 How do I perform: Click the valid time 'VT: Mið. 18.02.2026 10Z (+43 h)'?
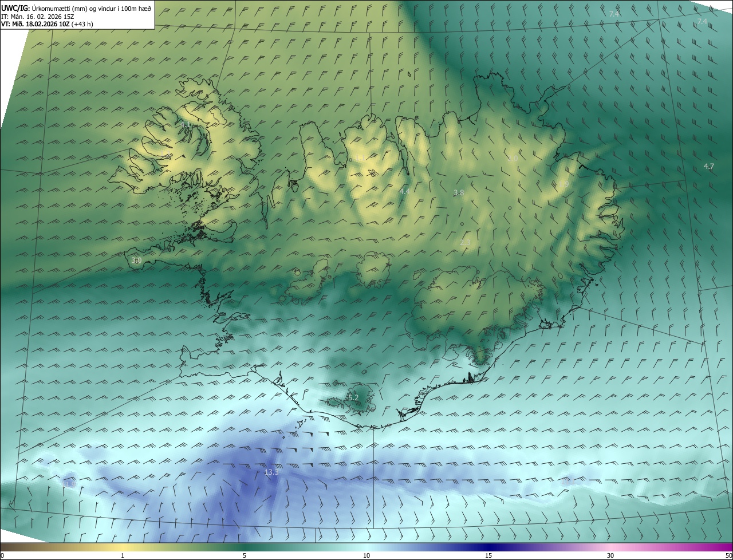click(x=47, y=24)
